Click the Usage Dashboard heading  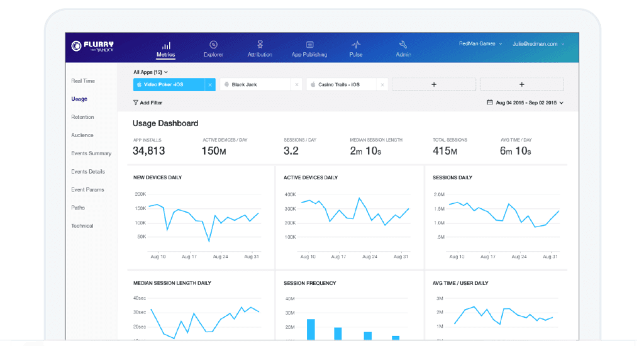coord(165,123)
